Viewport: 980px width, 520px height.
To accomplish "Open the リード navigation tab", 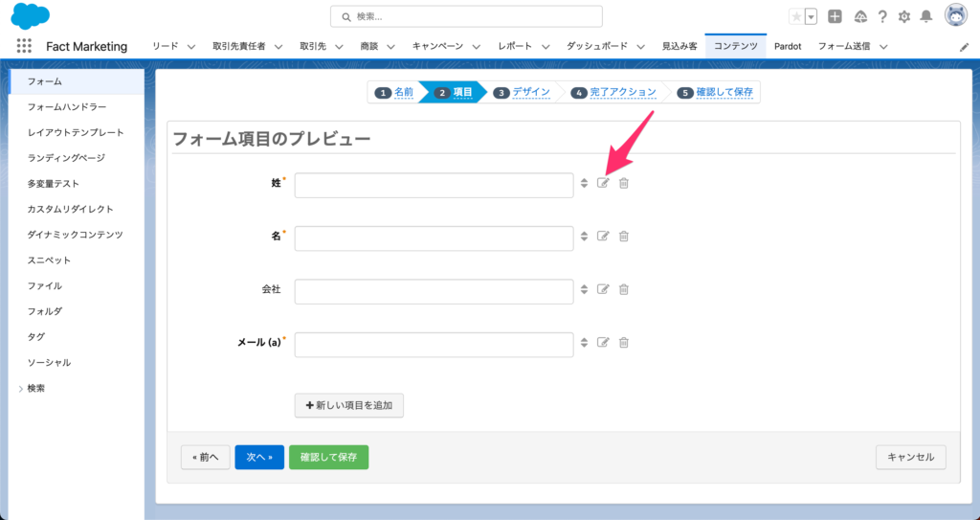I will tap(165, 46).
